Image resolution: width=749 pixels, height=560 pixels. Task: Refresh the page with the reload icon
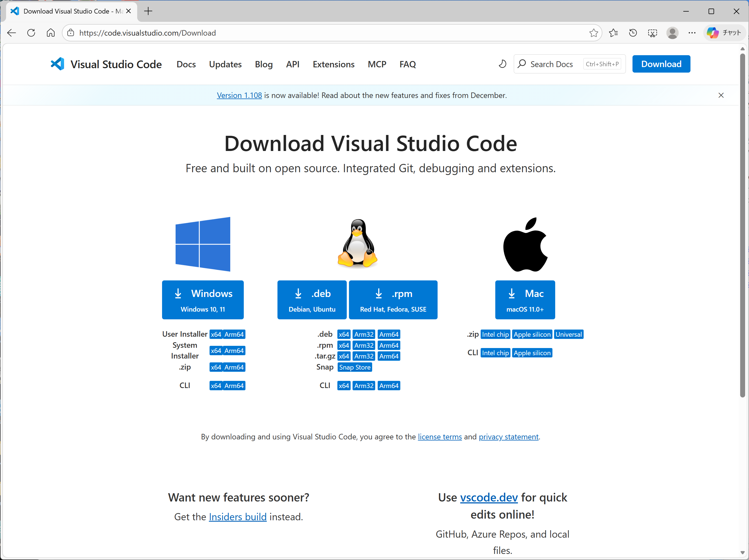tap(31, 33)
